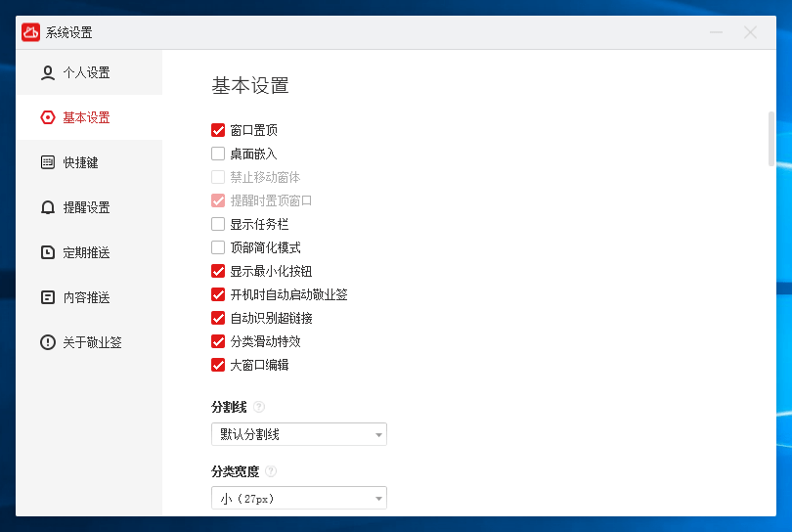Image resolution: width=792 pixels, height=532 pixels.
Task: Uncheck 显示最小化按钮
Action: (x=218, y=271)
